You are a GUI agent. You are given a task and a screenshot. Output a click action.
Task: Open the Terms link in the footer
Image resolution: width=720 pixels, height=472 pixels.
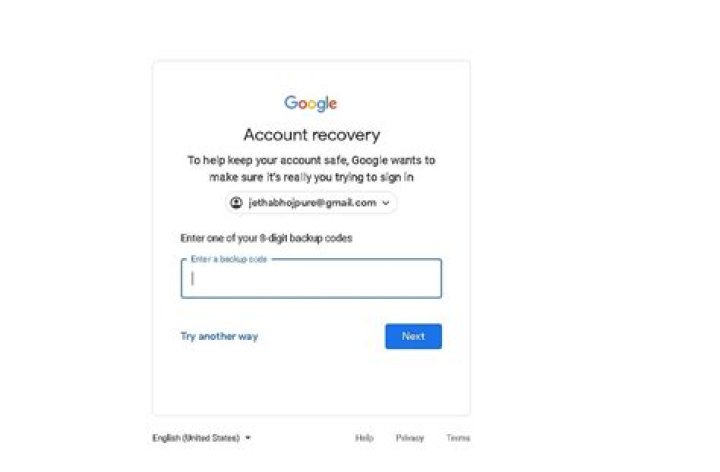click(458, 438)
